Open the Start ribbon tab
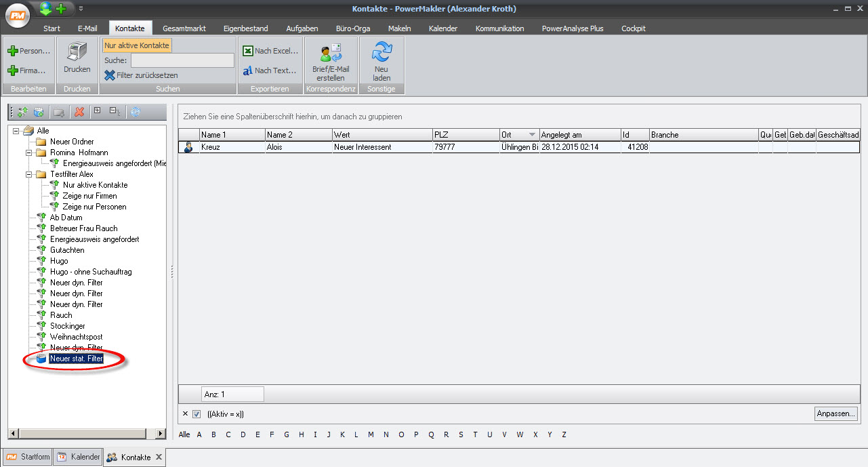The image size is (868, 467). click(x=51, y=28)
